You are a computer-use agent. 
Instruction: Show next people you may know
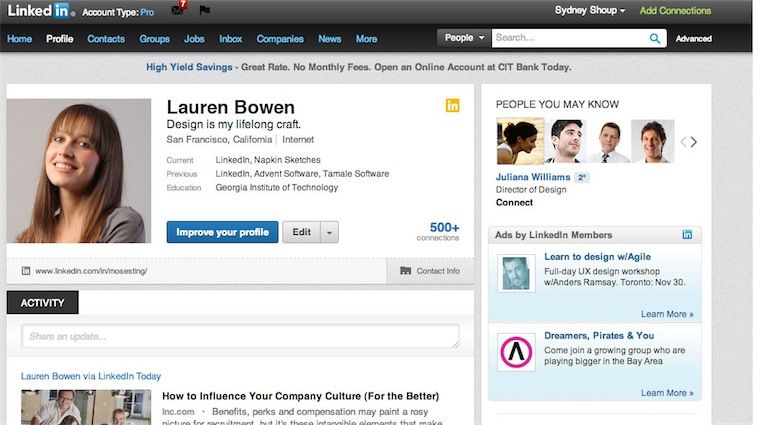(x=694, y=142)
